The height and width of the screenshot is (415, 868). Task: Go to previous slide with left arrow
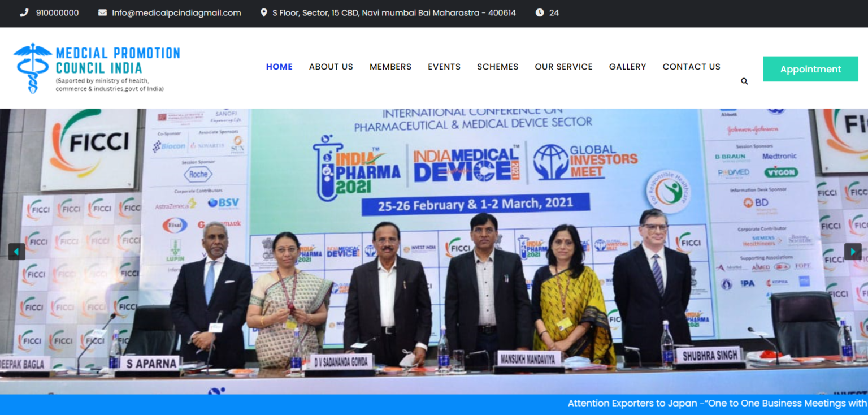coord(16,252)
